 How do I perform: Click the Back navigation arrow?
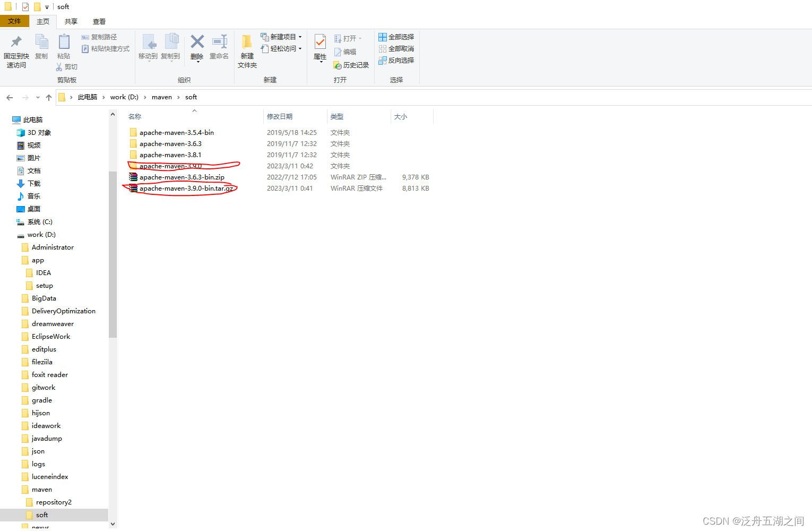point(10,97)
